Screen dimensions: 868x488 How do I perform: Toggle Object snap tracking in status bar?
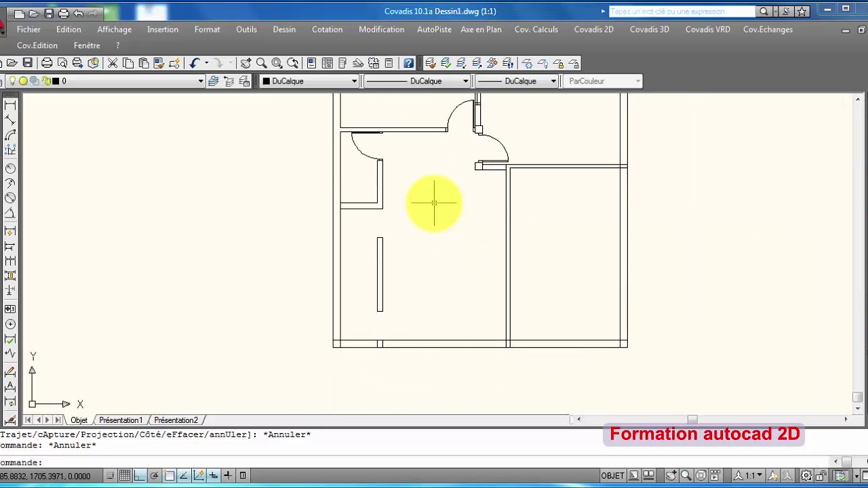tap(184, 476)
